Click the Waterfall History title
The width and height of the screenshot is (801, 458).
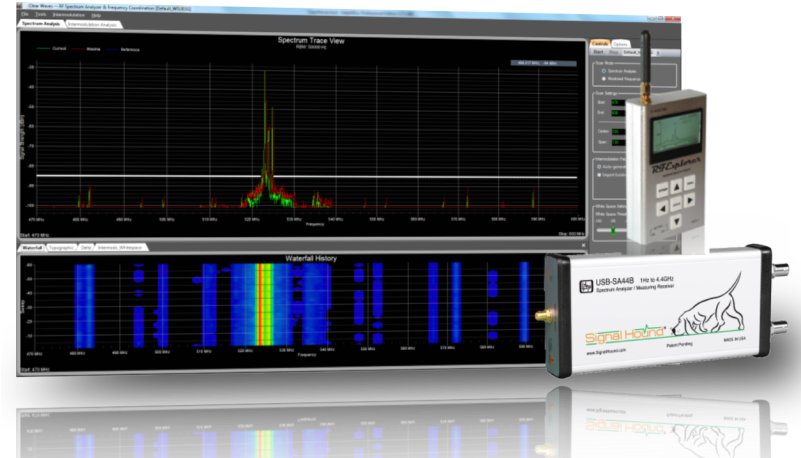311,258
